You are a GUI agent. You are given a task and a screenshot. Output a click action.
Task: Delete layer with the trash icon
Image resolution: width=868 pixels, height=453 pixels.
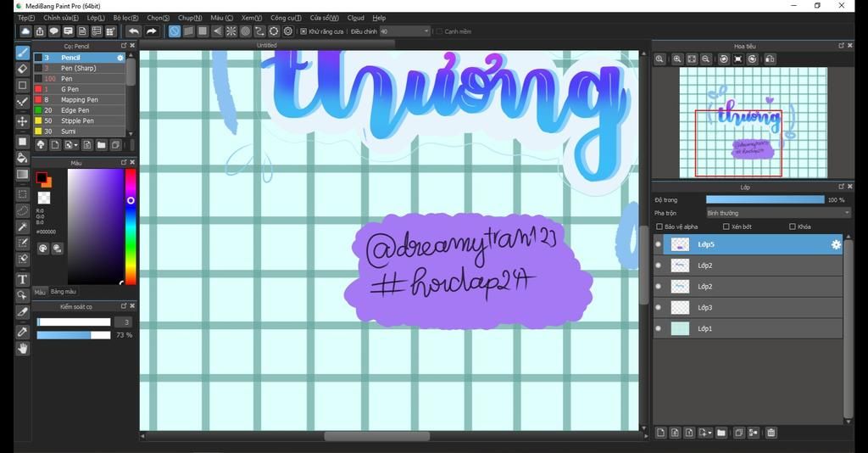(x=771, y=433)
